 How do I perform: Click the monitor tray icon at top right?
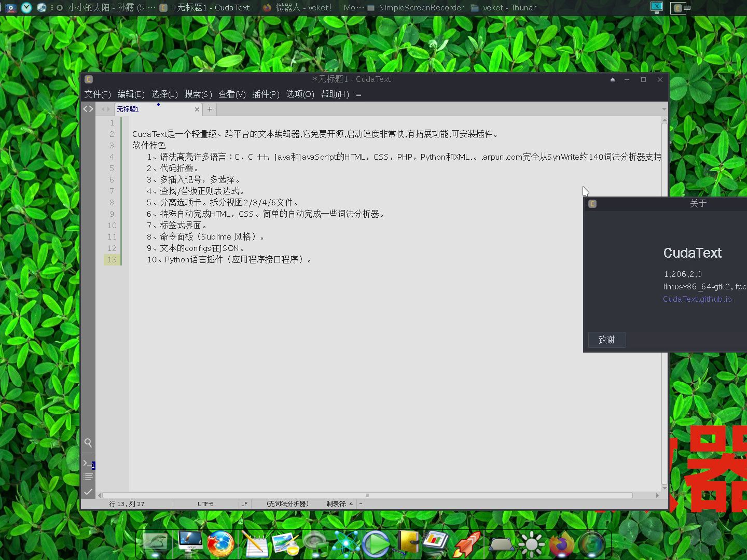[657, 7]
